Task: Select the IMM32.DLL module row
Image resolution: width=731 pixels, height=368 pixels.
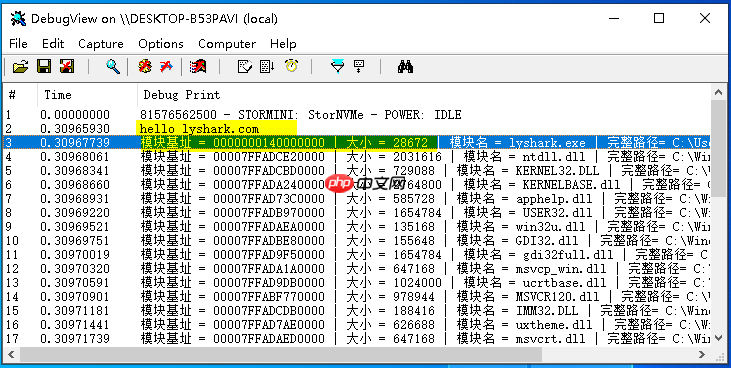Action: (x=357, y=311)
